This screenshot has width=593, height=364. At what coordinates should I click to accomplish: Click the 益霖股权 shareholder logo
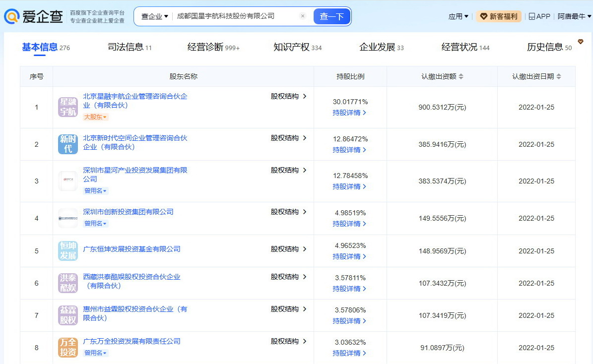[68, 315]
